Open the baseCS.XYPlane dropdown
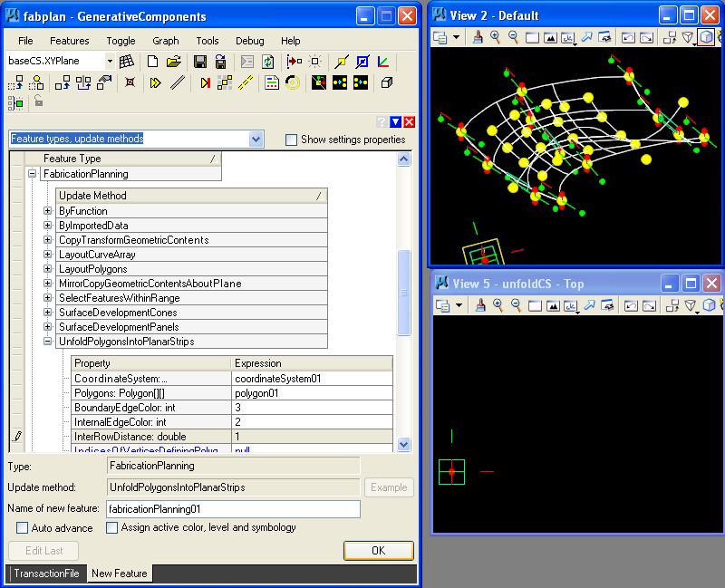The width and height of the screenshot is (725, 588). coord(110,61)
